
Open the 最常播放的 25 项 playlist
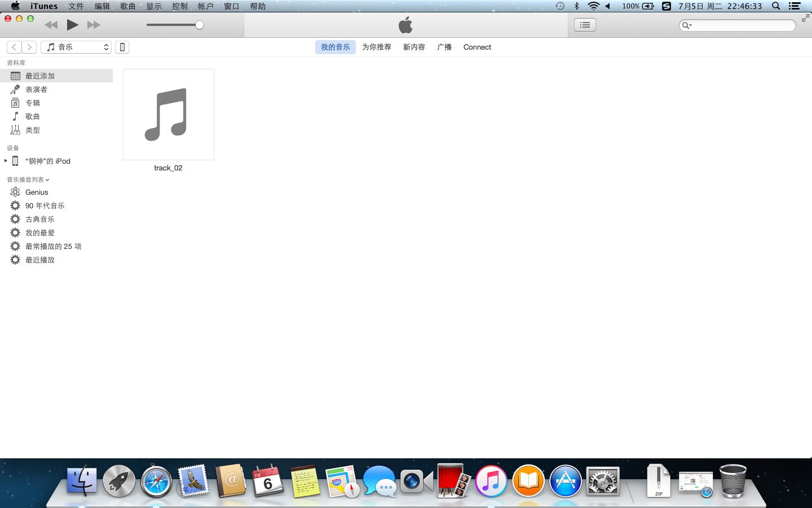pos(56,246)
